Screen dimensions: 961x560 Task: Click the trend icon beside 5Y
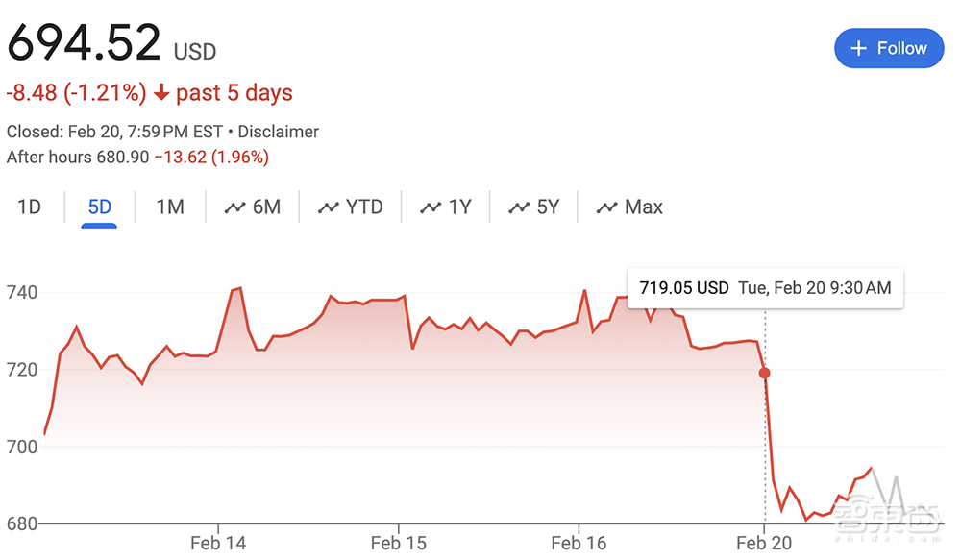[x=519, y=207]
